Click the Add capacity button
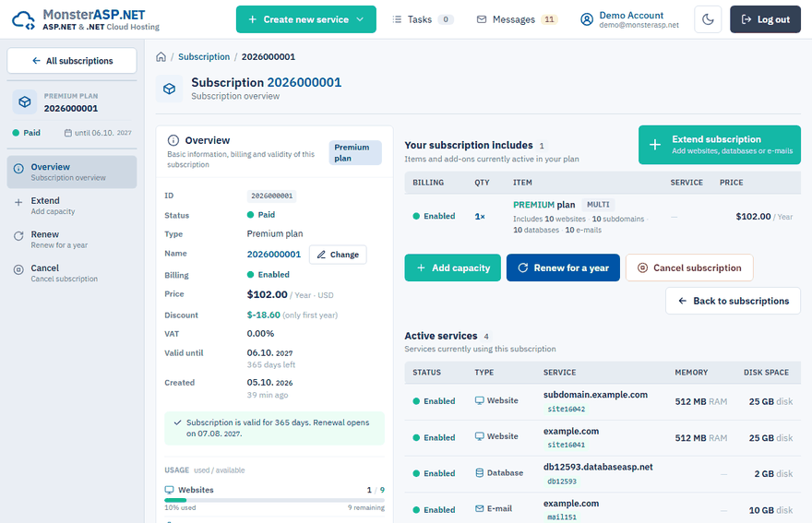This screenshot has width=812, height=523. (453, 267)
